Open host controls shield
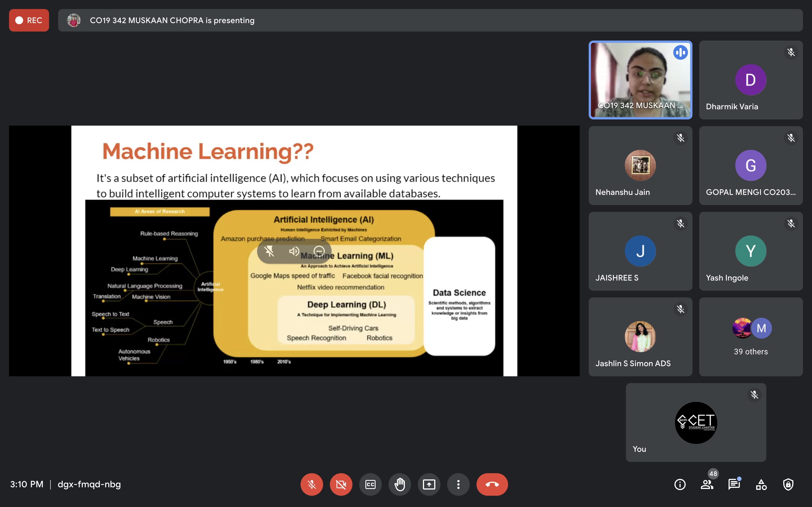Viewport: 812px width, 507px height. click(788, 484)
